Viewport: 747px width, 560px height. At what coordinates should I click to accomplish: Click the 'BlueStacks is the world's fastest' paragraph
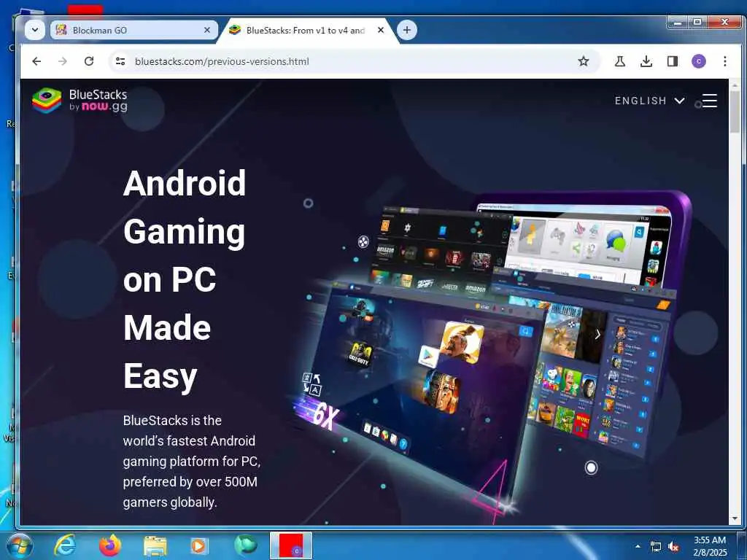192,461
